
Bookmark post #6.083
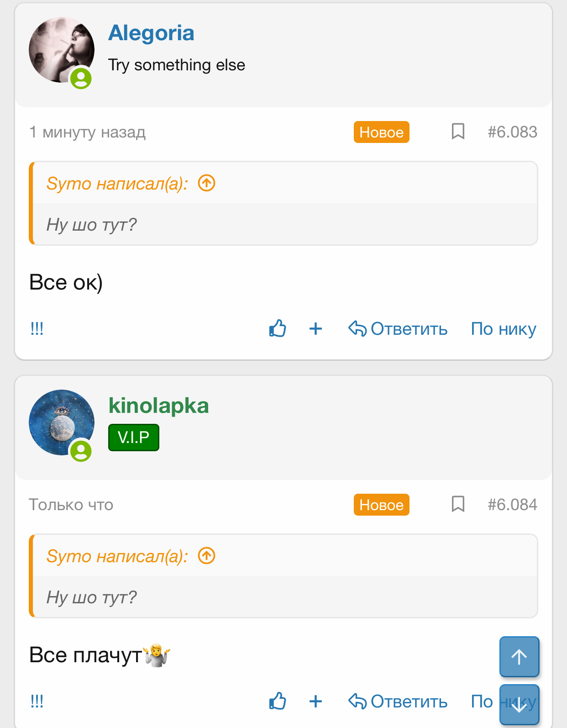(x=458, y=132)
